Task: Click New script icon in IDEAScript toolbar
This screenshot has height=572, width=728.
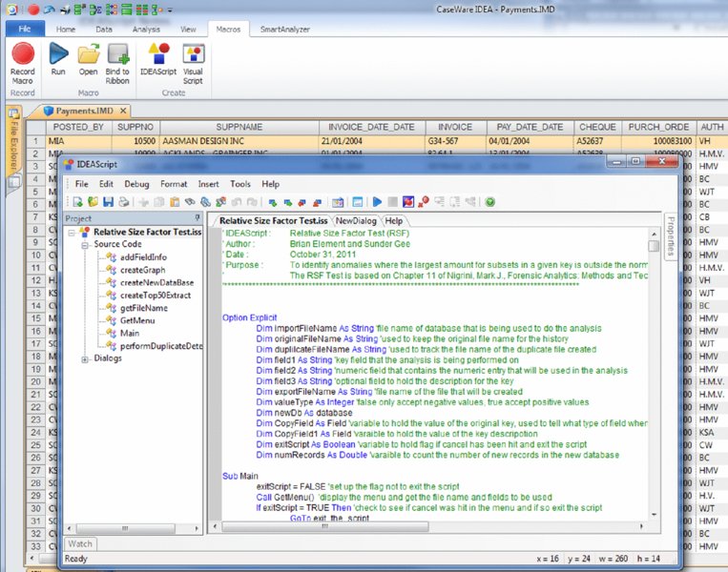Action: point(77,202)
